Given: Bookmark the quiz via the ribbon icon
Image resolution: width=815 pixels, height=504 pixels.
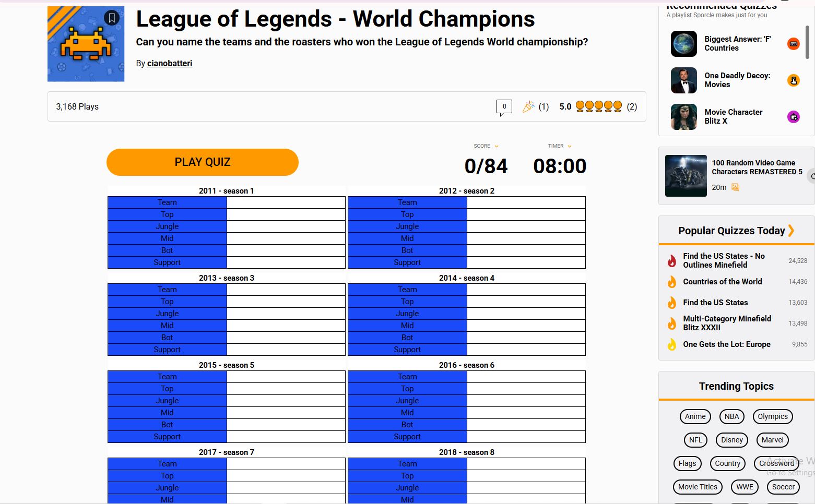Looking at the screenshot, I should coord(111,17).
